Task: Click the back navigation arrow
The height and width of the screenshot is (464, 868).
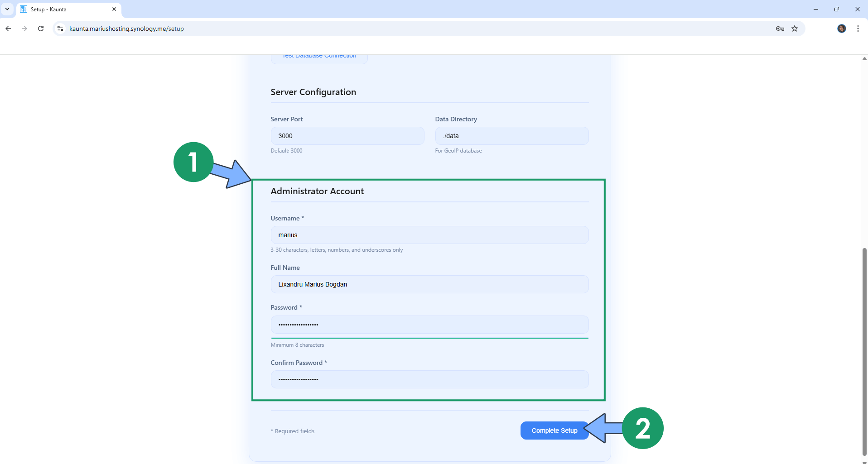Action: tap(8, 29)
